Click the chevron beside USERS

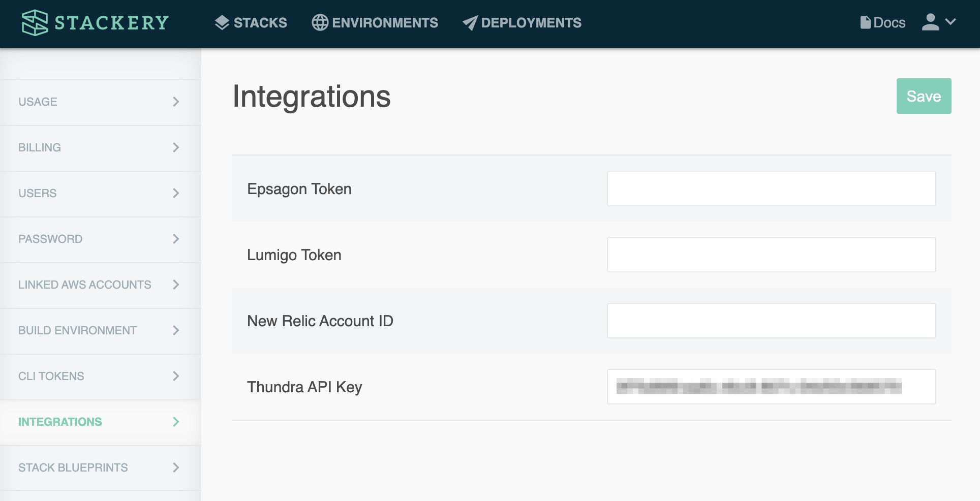click(x=176, y=193)
